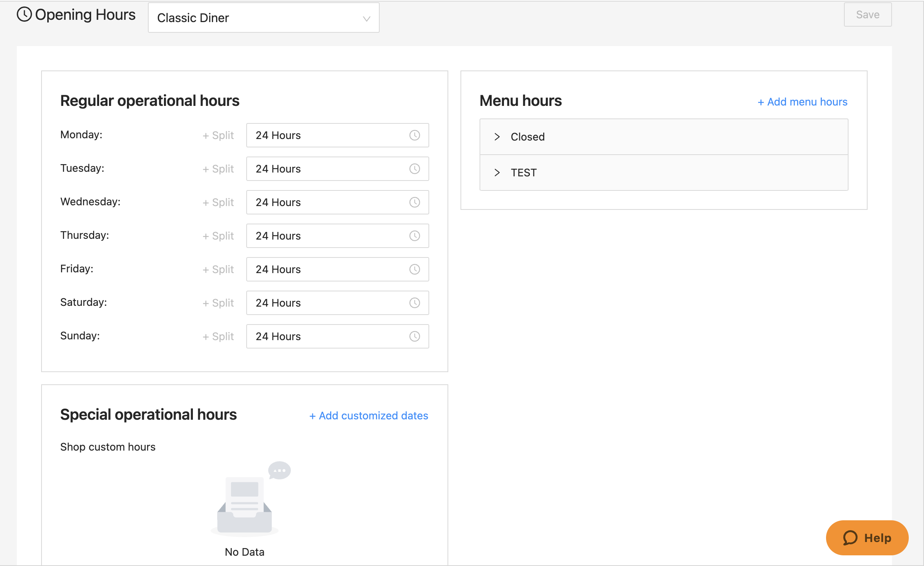Click the clock icon in Monday's hours field
The height and width of the screenshot is (566, 924).
tap(414, 135)
